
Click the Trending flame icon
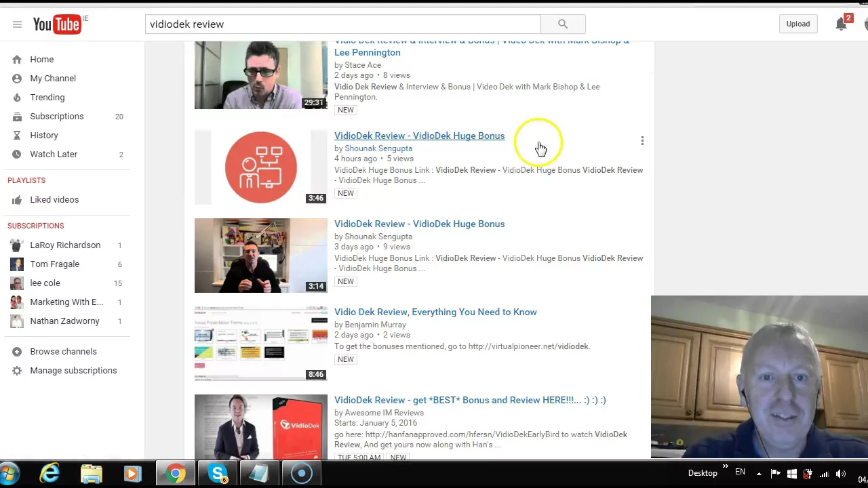(17, 98)
